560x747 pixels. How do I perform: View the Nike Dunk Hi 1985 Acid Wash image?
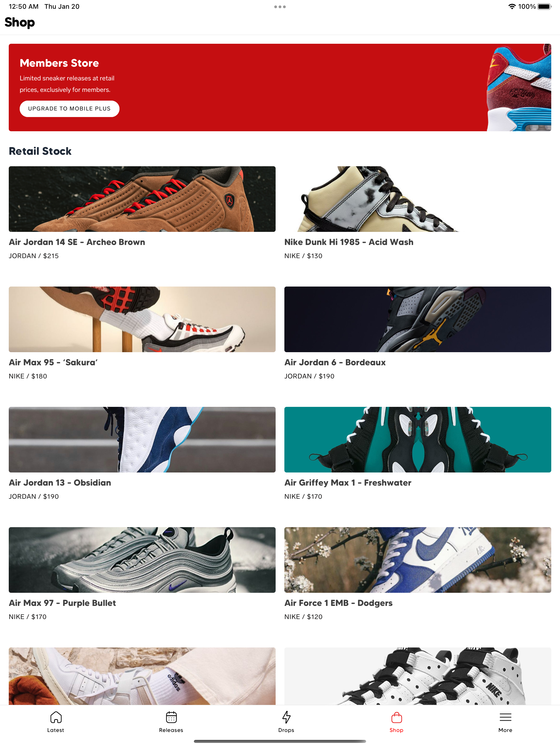[418, 199]
